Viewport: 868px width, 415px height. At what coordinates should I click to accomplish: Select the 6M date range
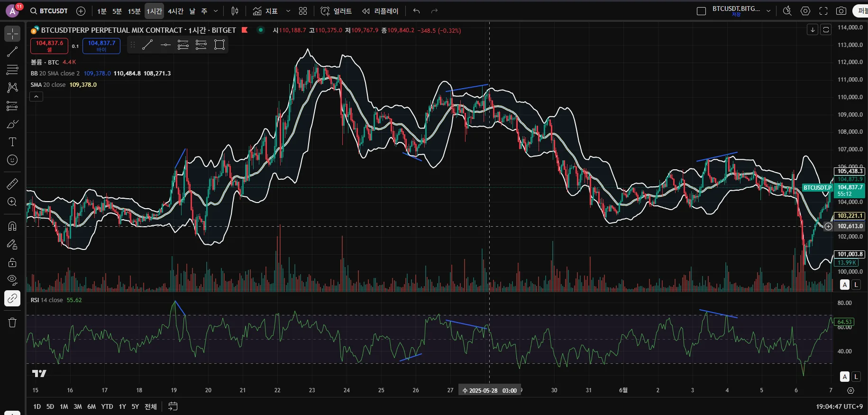[x=91, y=406]
